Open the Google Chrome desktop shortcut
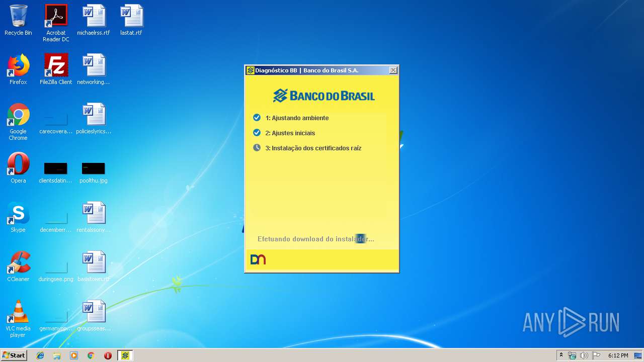This screenshot has width=644, height=362. [18, 122]
